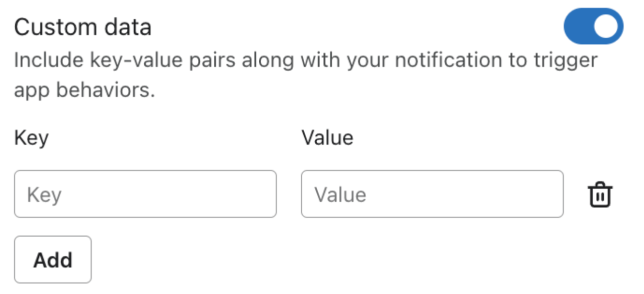The width and height of the screenshot is (644, 294).
Task: Delete the key-value pair with trash icon
Action: 600,194
